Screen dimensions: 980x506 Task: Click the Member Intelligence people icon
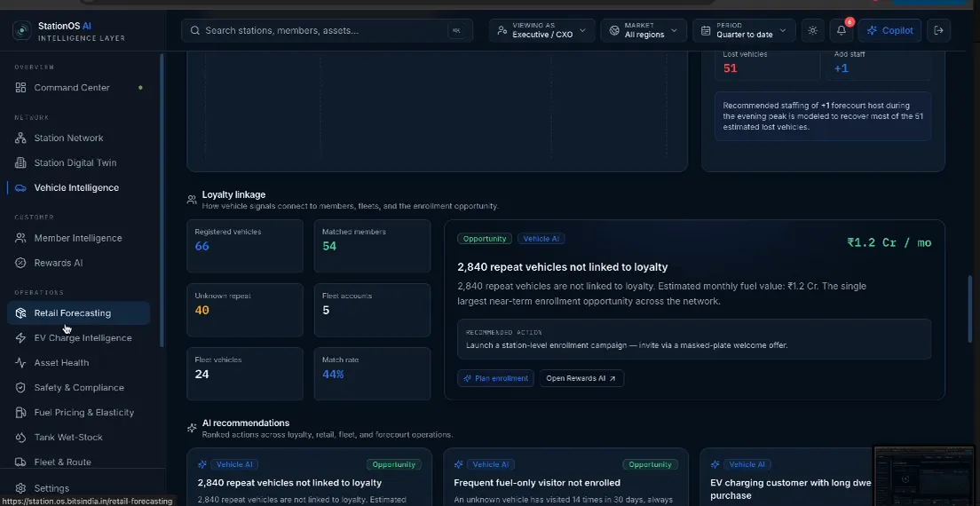tap(20, 238)
